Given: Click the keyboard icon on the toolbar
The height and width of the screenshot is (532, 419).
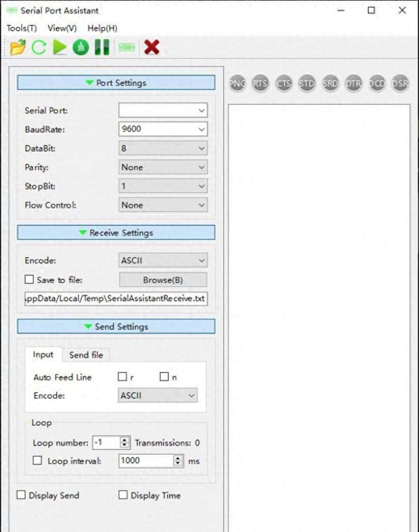Looking at the screenshot, I should coord(127,46).
